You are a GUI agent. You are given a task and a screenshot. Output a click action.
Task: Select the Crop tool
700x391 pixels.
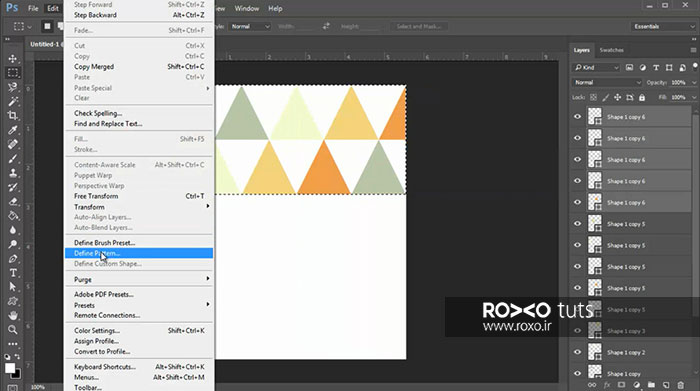(x=12, y=116)
